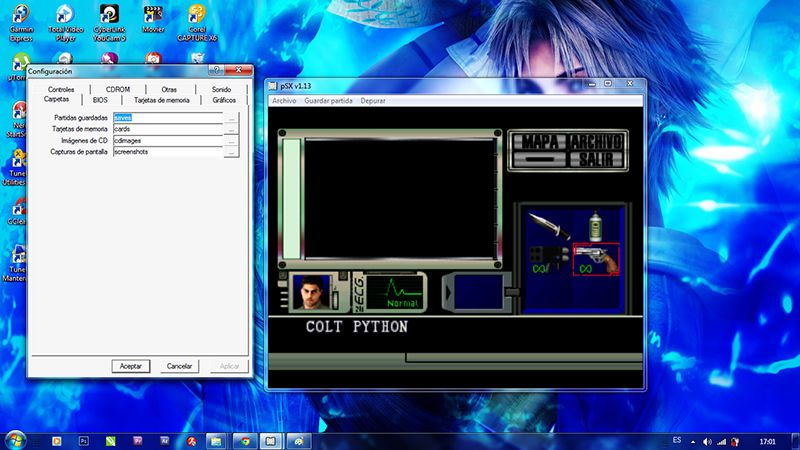Select the Colt Python revolver item
Viewport: 800px width, 450px height.
[x=596, y=259]
